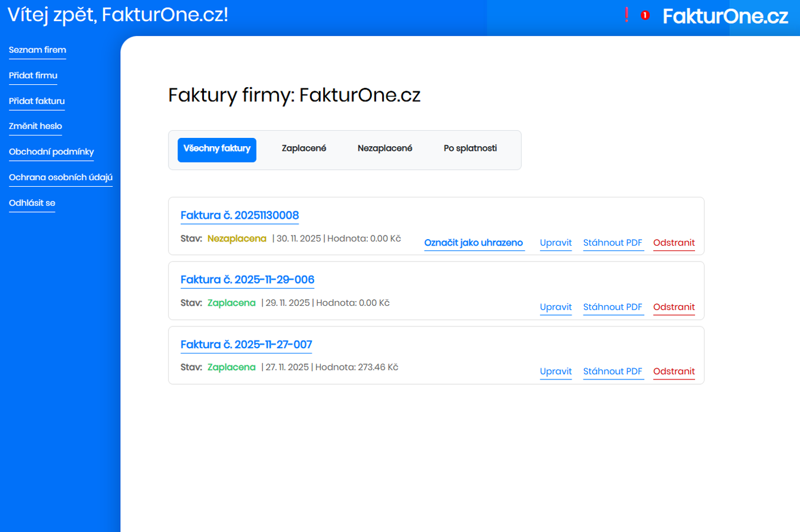
Task: Switch to the Nezaplacené filter tab
Action: click(x=385, y=148)
